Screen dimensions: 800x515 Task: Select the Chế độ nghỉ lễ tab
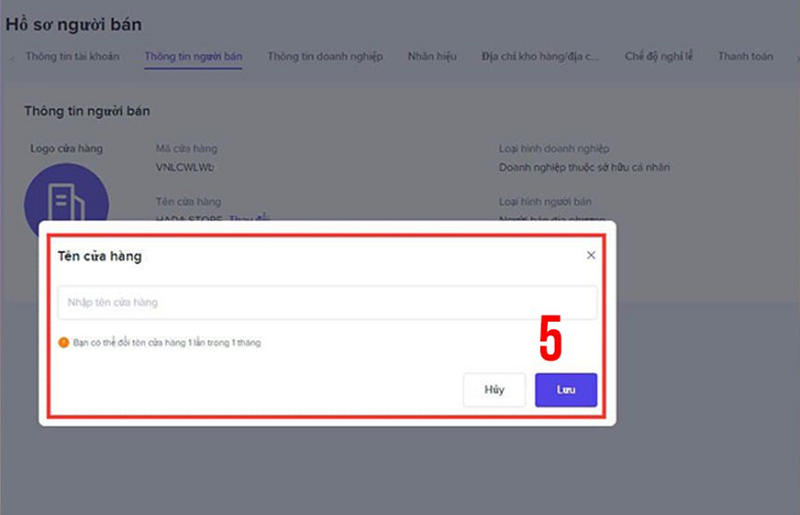click(x=658, y=57)
